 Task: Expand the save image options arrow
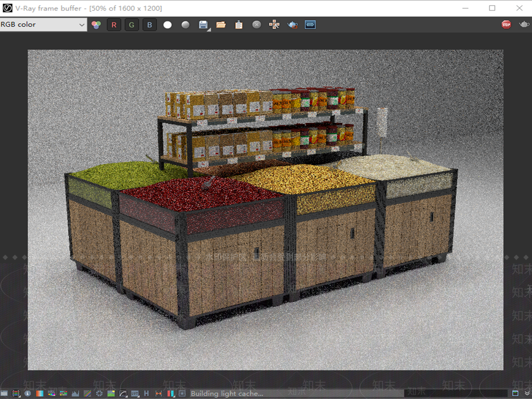[209, 30]
